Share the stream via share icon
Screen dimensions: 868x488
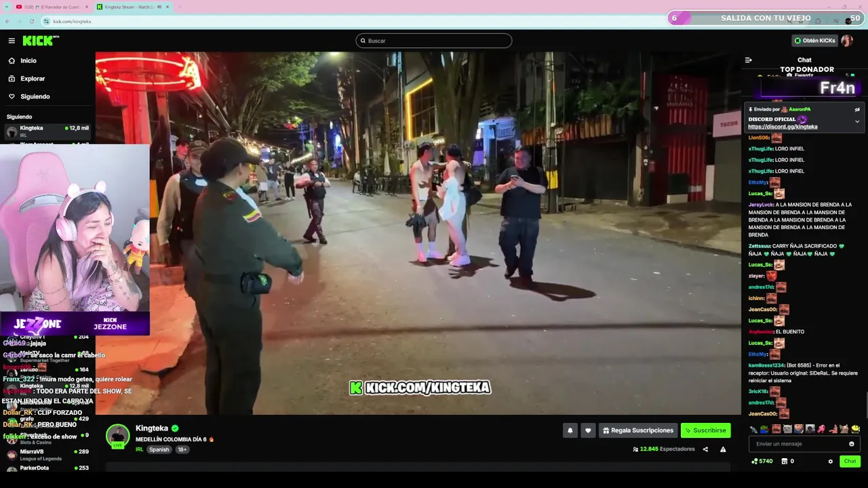pyautogui.click(x=705, y=449)
